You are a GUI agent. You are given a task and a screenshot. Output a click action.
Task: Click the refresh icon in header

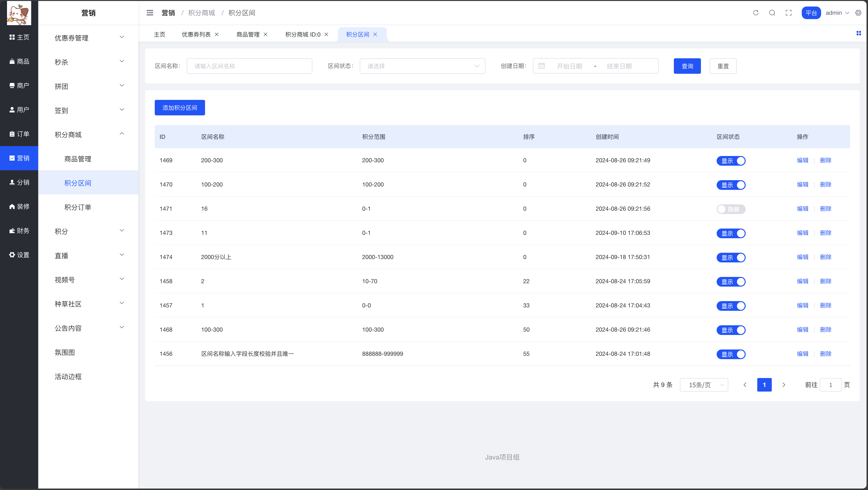tap(756, 13)
